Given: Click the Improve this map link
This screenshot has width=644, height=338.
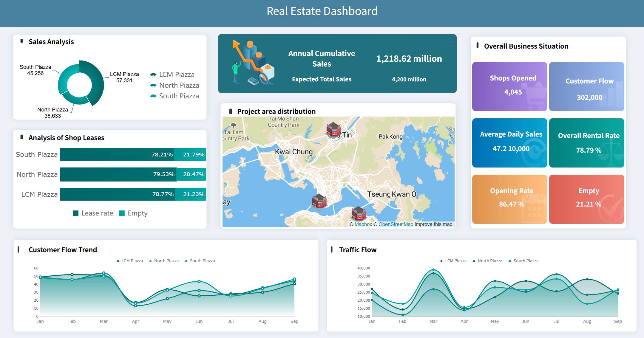Looking at the screenshot, I should (433, 224).
